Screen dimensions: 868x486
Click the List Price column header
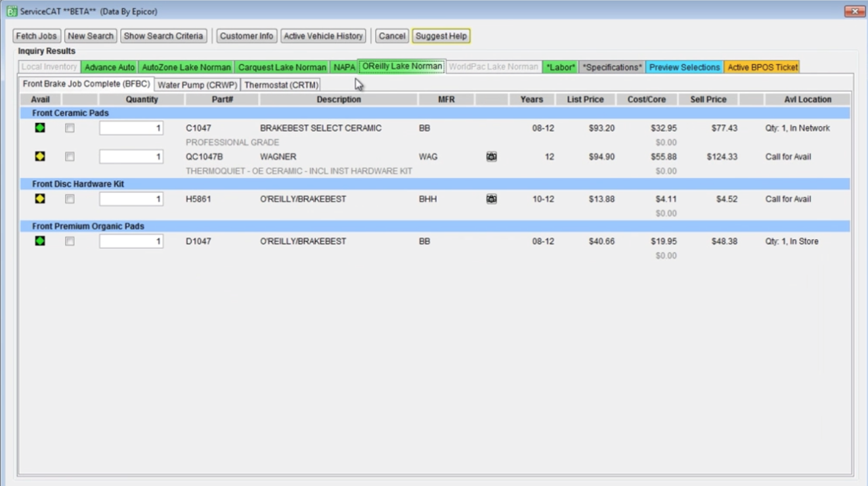point(585,100)
